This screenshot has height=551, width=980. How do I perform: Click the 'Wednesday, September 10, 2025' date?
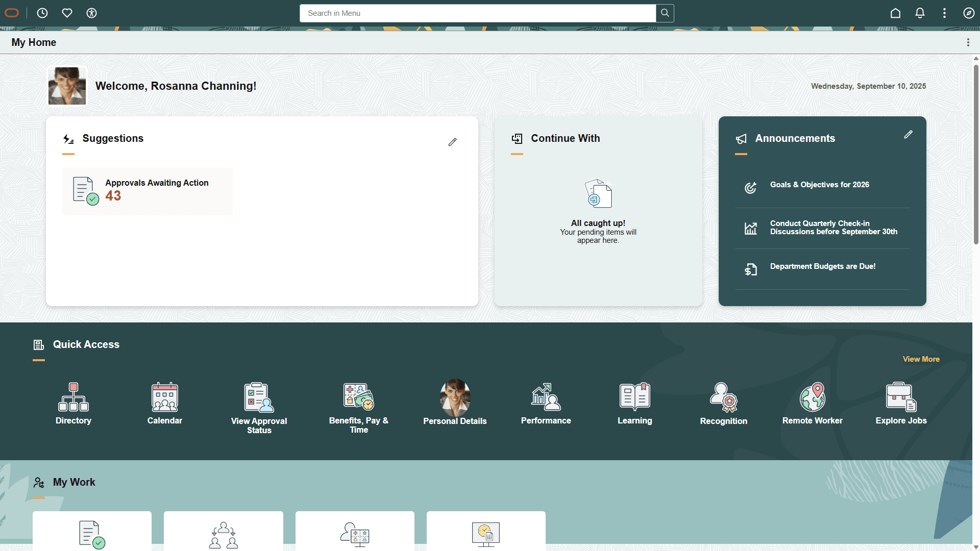click(x=868, y=86)
